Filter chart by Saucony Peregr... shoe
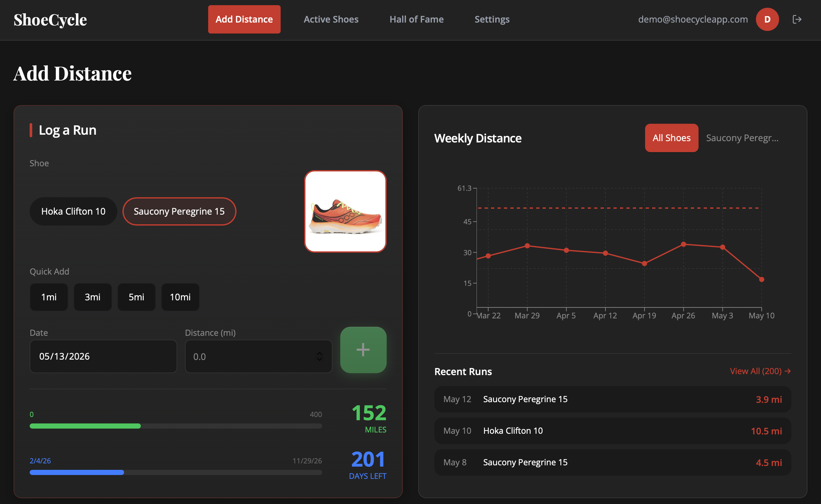Viewport: 821px width, 504px height. coord(742,138)
